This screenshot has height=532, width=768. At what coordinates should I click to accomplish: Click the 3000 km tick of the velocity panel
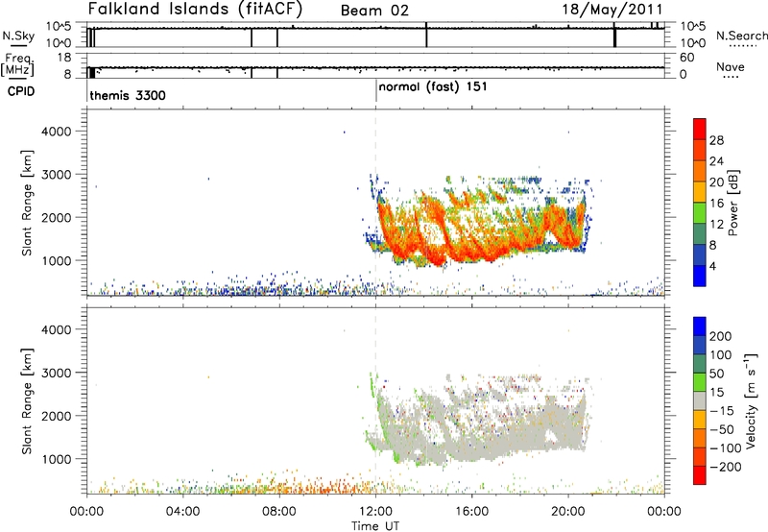(57, 373)
